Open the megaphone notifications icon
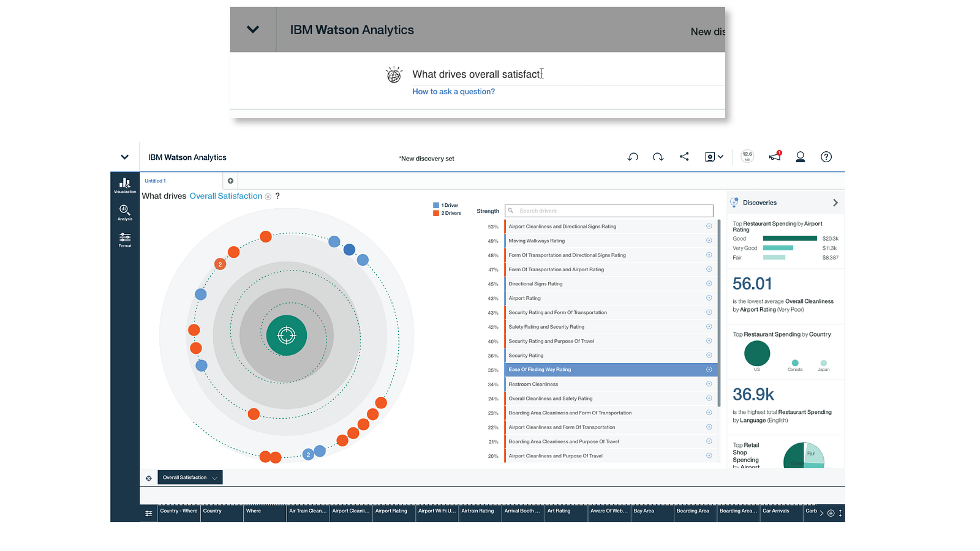The height and width of the screenshot is (551, 980). point(775,156)
